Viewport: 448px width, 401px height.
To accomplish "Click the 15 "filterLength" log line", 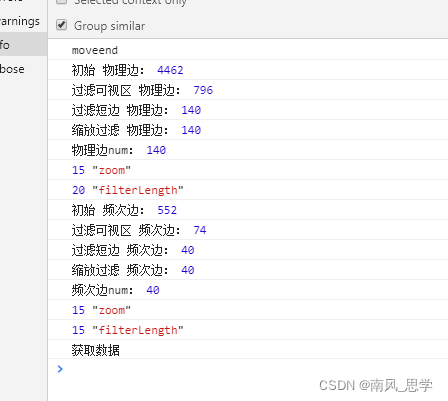I will tap(248, 330).
